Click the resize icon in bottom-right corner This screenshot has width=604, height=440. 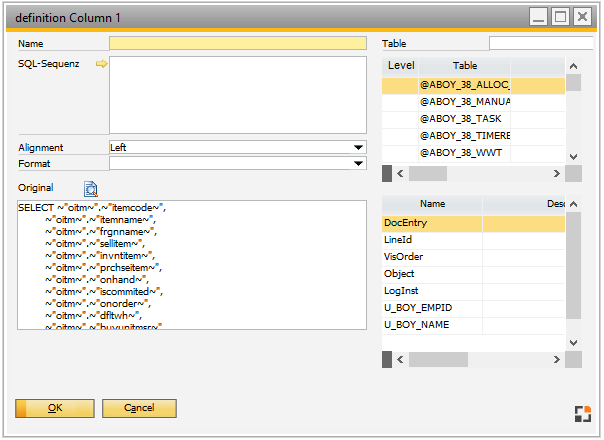pyautogui.click(x=583, y=415)
